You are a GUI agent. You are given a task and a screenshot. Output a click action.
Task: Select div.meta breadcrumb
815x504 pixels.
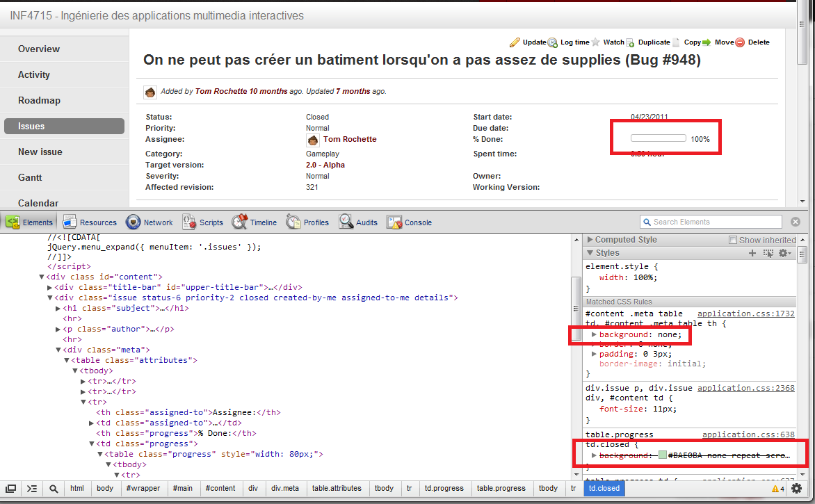click(285, 489)
